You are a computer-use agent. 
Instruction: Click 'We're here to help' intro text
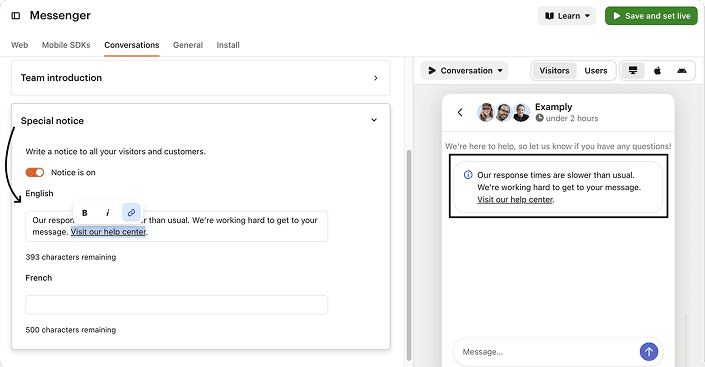coord(558,146)
